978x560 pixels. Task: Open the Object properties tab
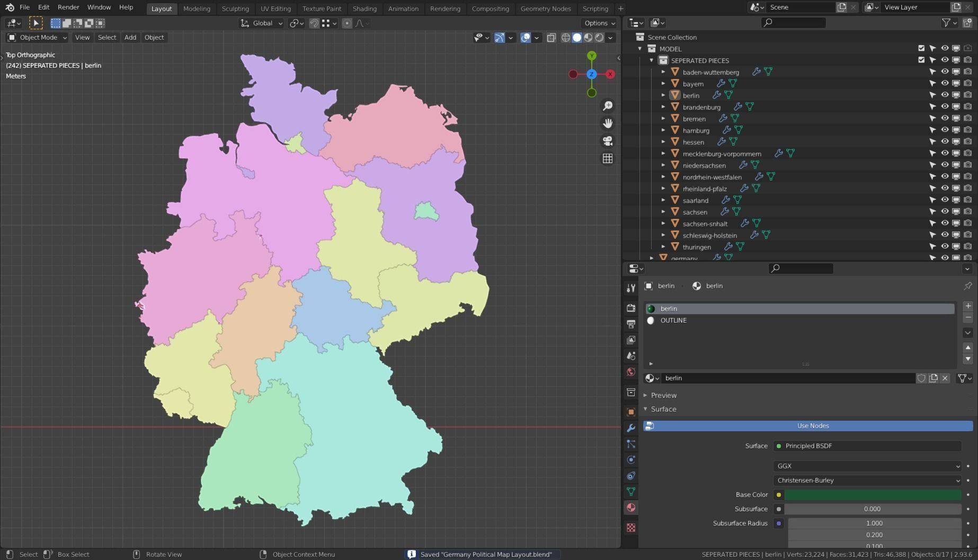631,412
